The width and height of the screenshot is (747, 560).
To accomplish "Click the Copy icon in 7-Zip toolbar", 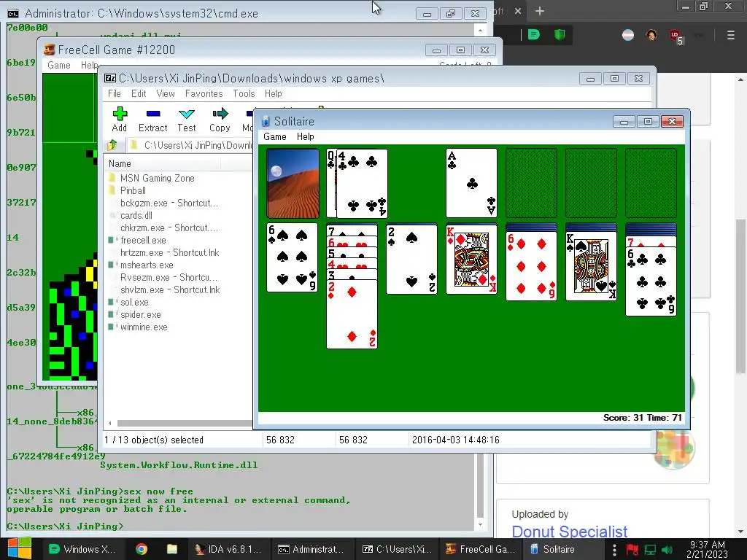I will (220, 120).
